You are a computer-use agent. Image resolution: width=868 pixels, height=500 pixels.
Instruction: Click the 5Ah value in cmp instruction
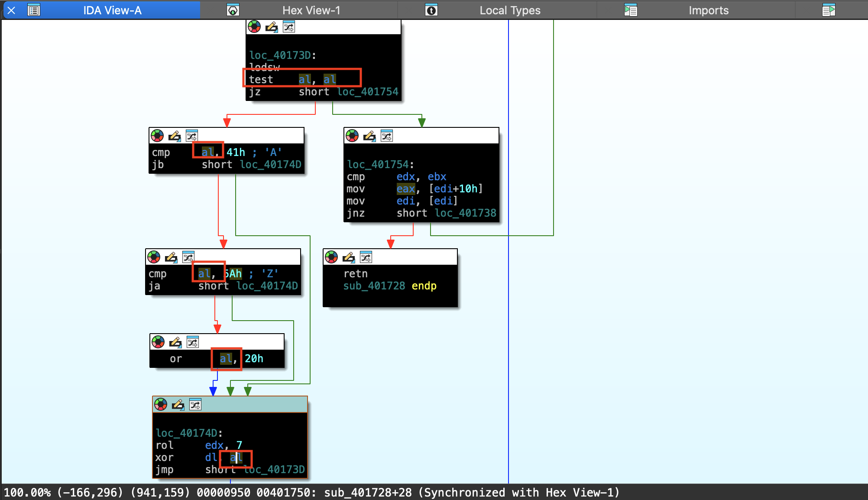(x=233, y=274)
